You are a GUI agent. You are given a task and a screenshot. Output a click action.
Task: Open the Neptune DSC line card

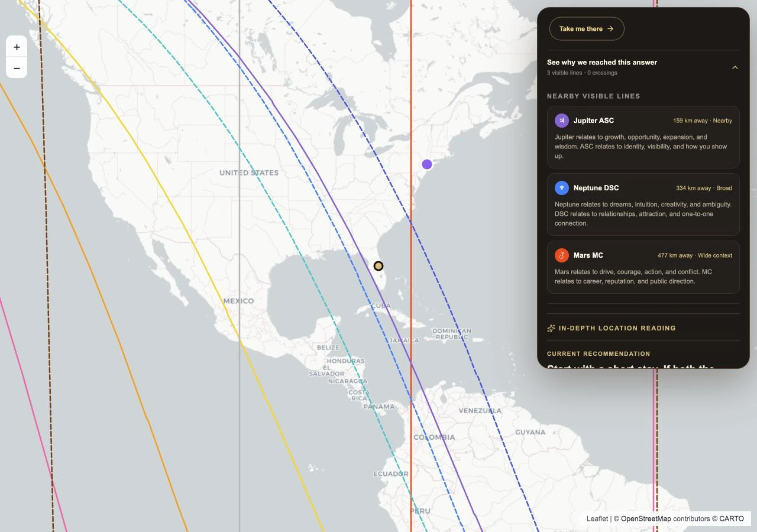click(643, 205)
